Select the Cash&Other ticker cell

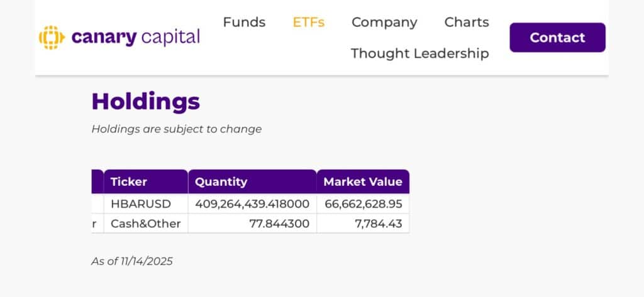coord(145,224)
